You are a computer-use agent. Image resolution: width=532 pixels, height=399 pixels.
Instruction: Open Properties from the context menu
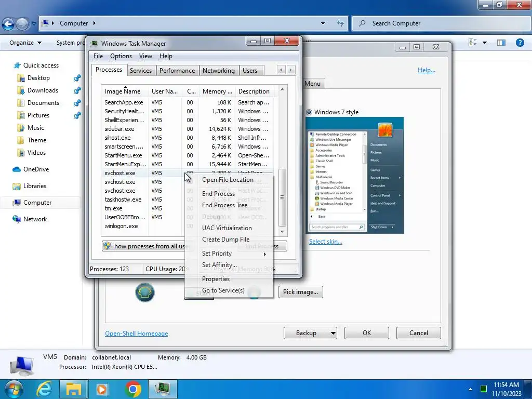click(x=216, y=279)
